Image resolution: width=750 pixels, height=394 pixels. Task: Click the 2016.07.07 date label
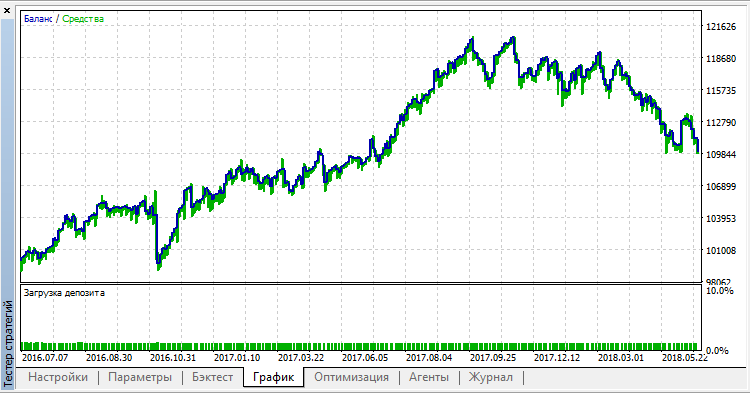(45, 358)
